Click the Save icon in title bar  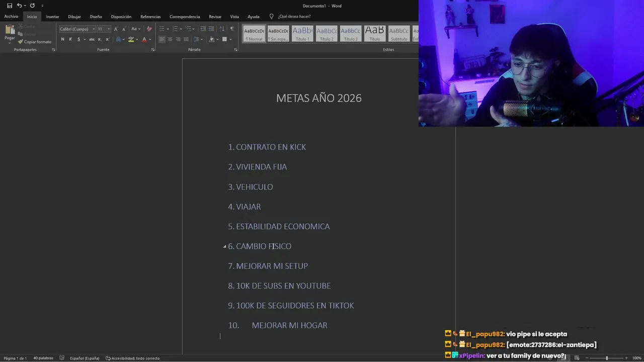pos(10,6)
